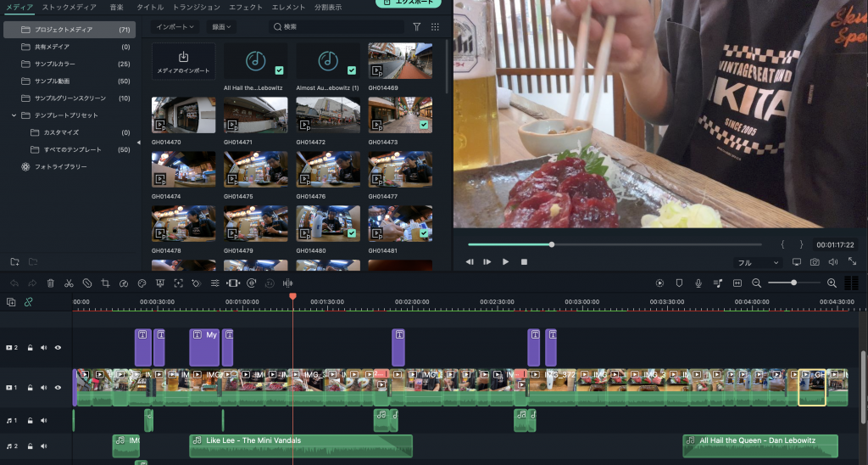Screen dimensions: 868x465
Task: Mute video track 2
Action: coord(44,348)
